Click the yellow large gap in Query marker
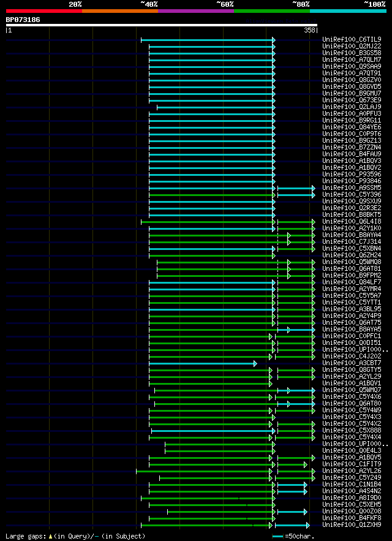 [50, 537]
